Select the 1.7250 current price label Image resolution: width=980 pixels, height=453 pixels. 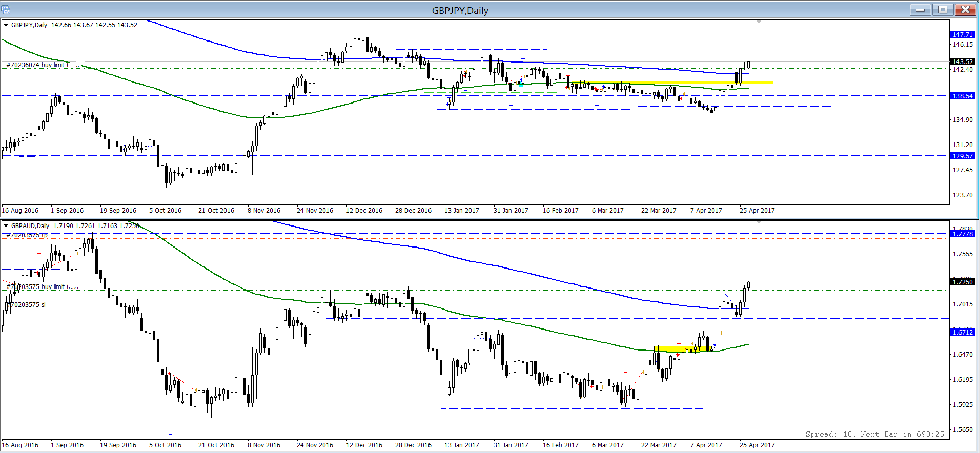point(963,282)
